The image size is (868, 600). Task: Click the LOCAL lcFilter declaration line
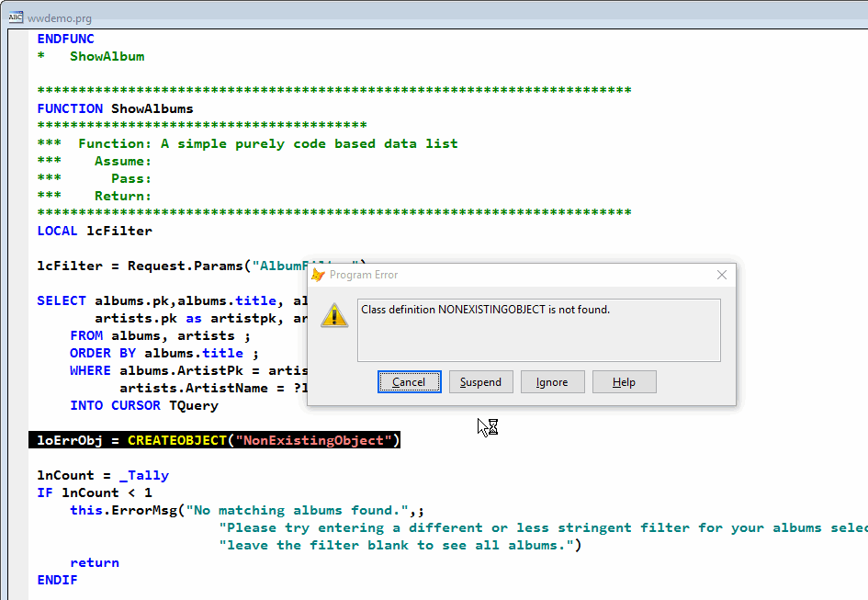pyautogui.click(x=95, y=231)
